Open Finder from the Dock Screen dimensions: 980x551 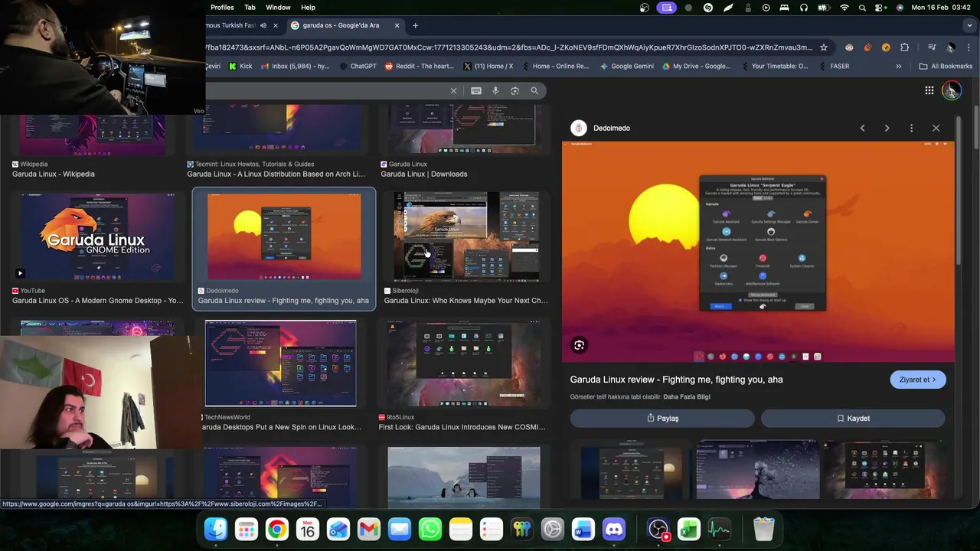click(216, 529)
